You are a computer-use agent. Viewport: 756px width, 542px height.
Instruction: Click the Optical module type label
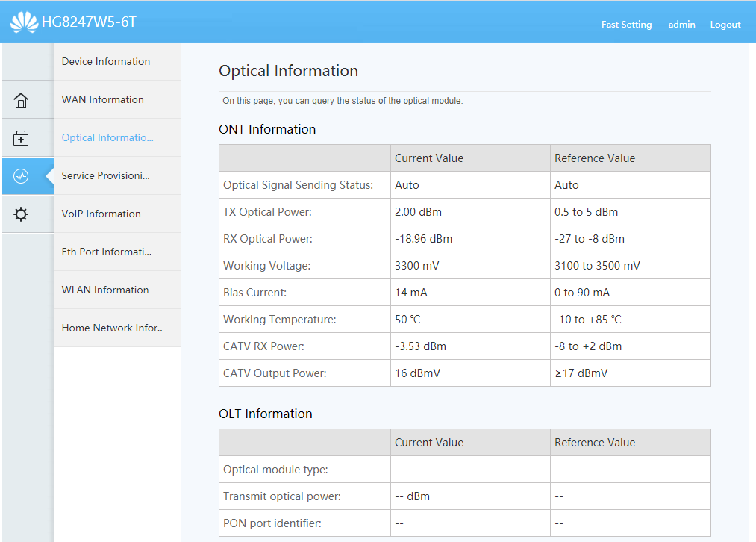coord(275,470)
